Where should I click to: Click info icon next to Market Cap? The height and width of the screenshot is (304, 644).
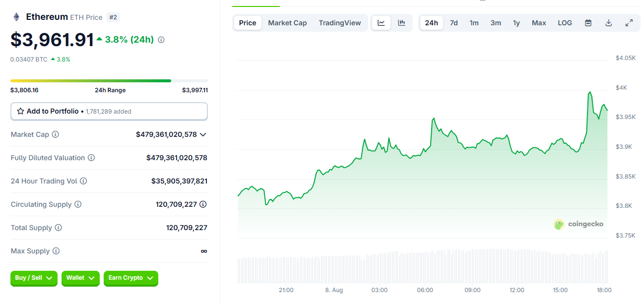[56, 134]
